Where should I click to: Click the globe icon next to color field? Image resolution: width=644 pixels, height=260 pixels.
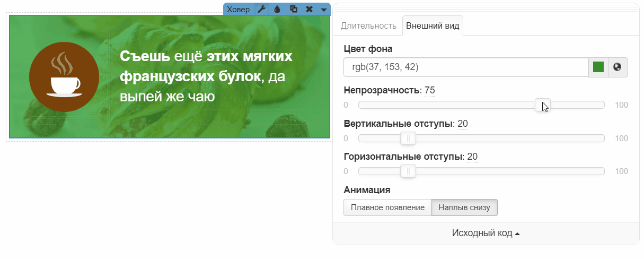(x=617, y=67)
